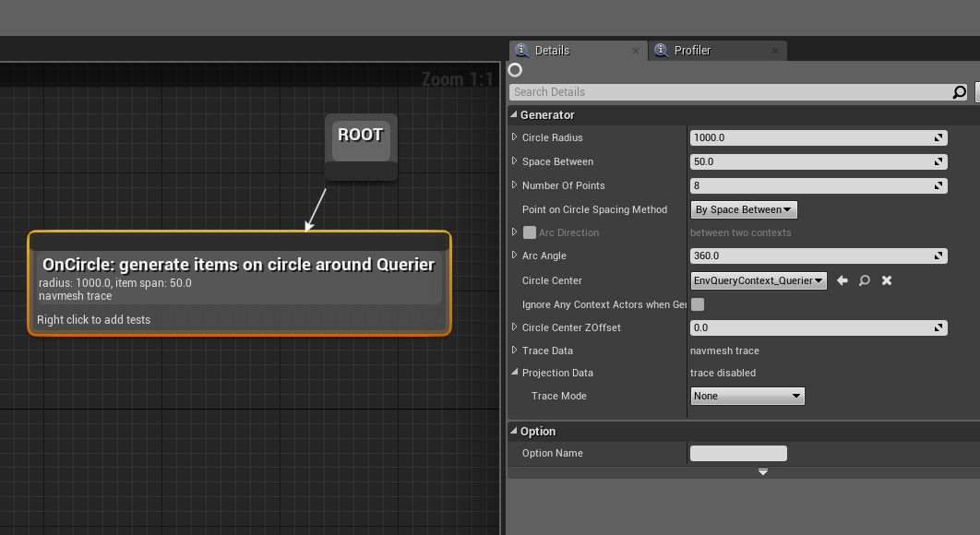The width and height of the screenshot is (980, 535).
Task: Collapse the Projection Data property
Action: [514, 372]
